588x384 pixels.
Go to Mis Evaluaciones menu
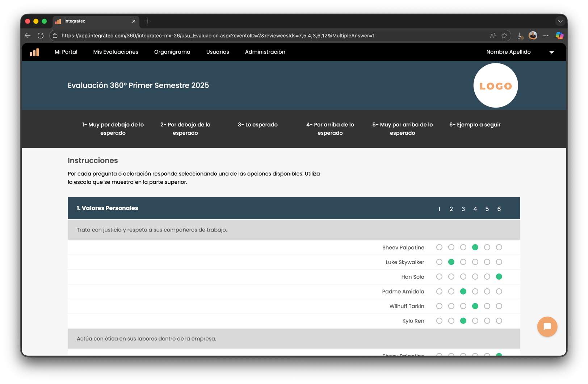[x=115, y=52]
